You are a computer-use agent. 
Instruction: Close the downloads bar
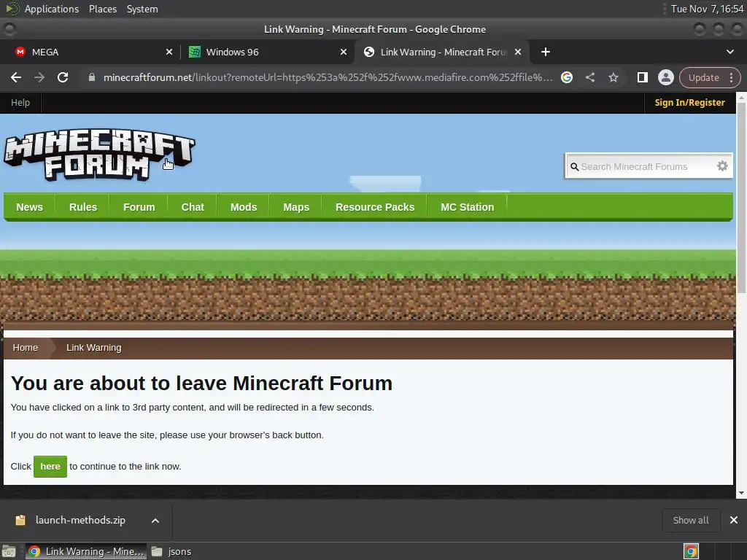coord(734,520)
